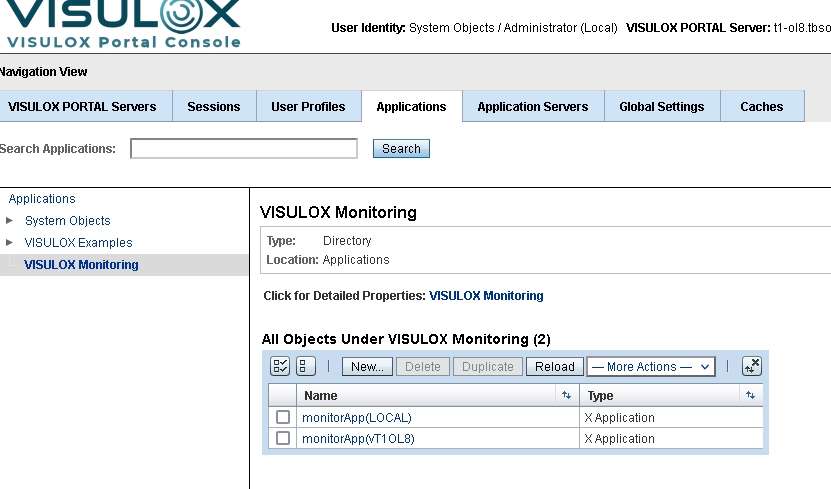Check the monitorApp(LOCAL) checkbox
The image size is (831, 489).
point(283,417)
